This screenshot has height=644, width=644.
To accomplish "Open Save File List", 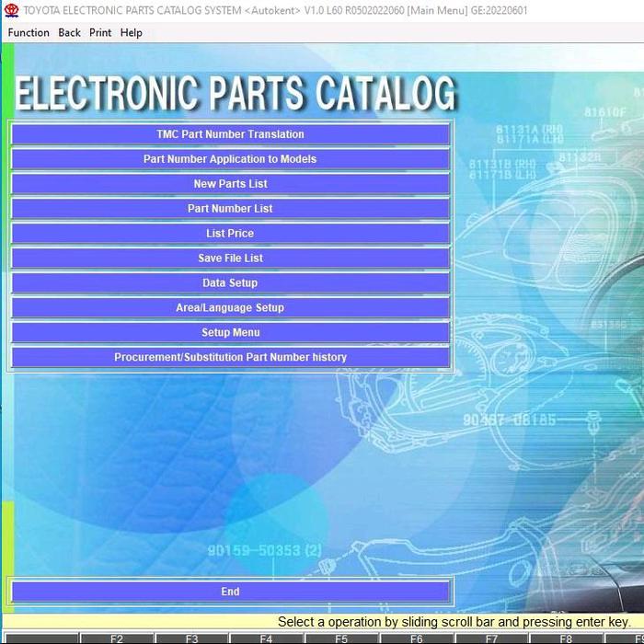I will 230,259.
